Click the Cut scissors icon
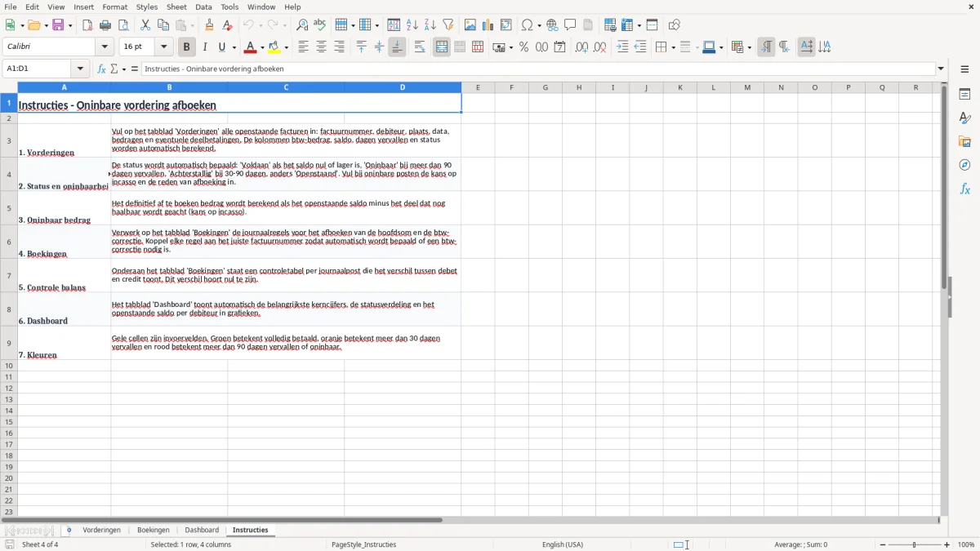Image resolution: width=980 pixels, height=551 pixels. coord(145,25)
